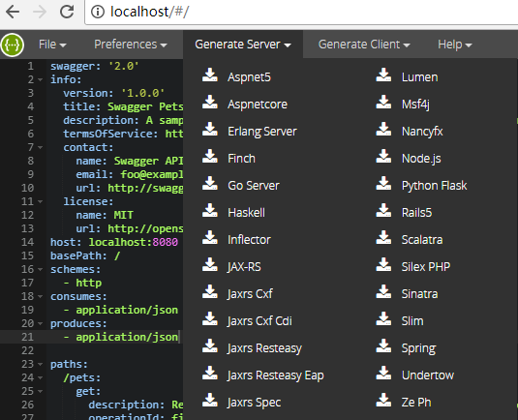Image resolution: width=518 pixels, height=420 pixels.
Task: Click the download icon beside Spring
Action: pyautogui.click(x=383, y=345)
